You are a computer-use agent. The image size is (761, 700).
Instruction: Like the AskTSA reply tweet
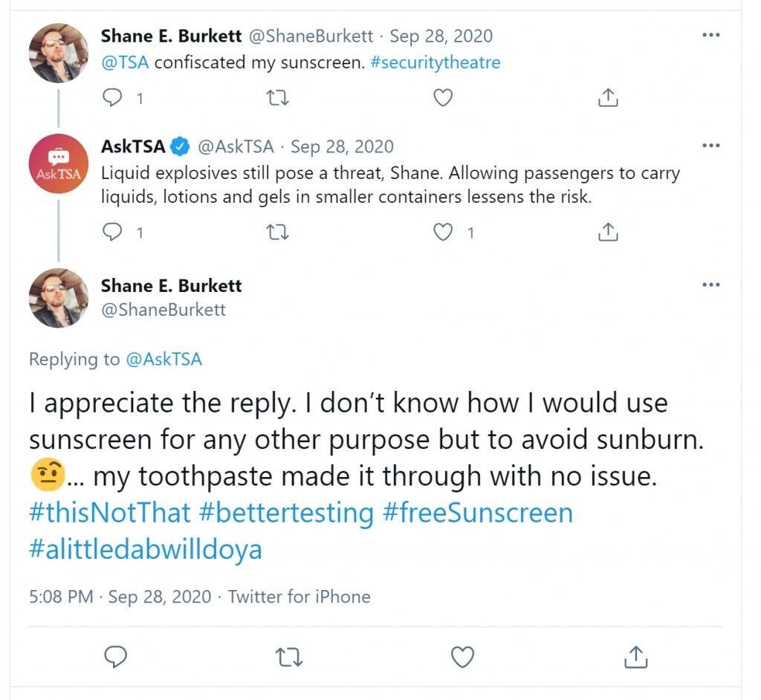[443, 232]
